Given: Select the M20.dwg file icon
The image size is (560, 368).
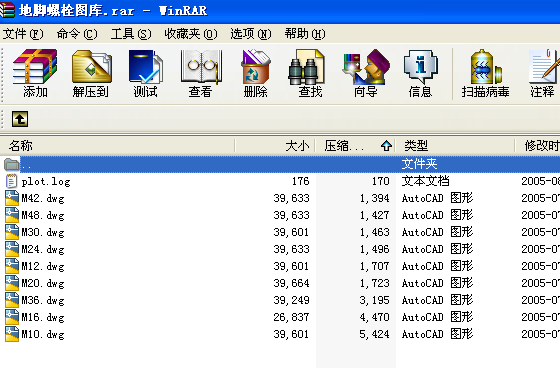Looking at the screenshot, I should 12,283.
